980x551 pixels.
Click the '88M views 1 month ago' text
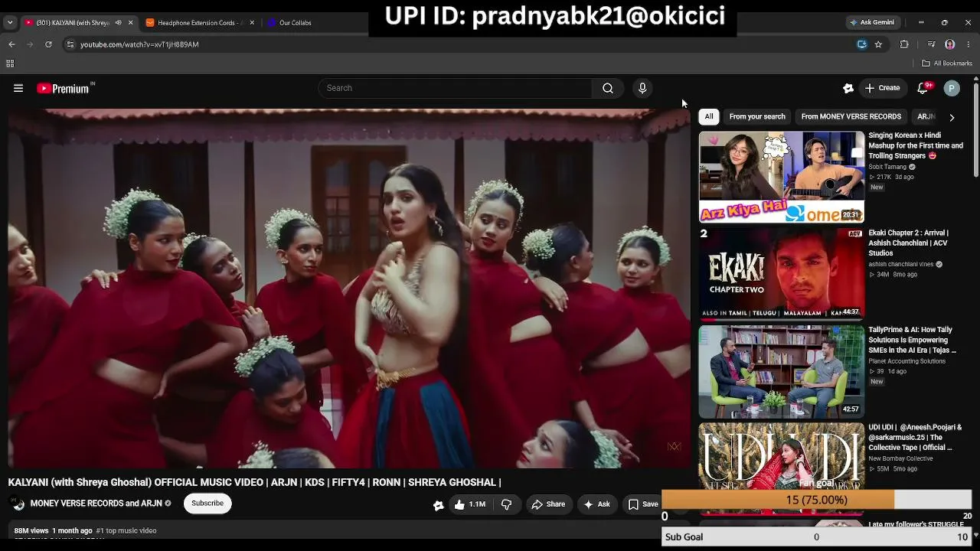53,530
